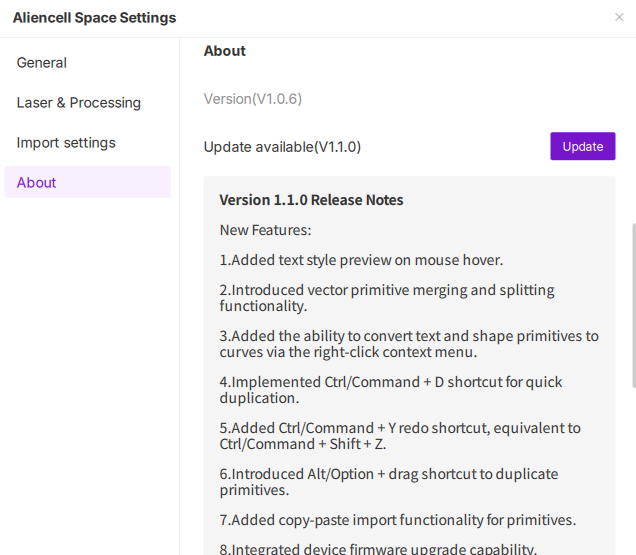The width and height of the screenshot is (636, 555).
Task: Click the Update available(V1.1.0) text
Action: click(282, 147)
